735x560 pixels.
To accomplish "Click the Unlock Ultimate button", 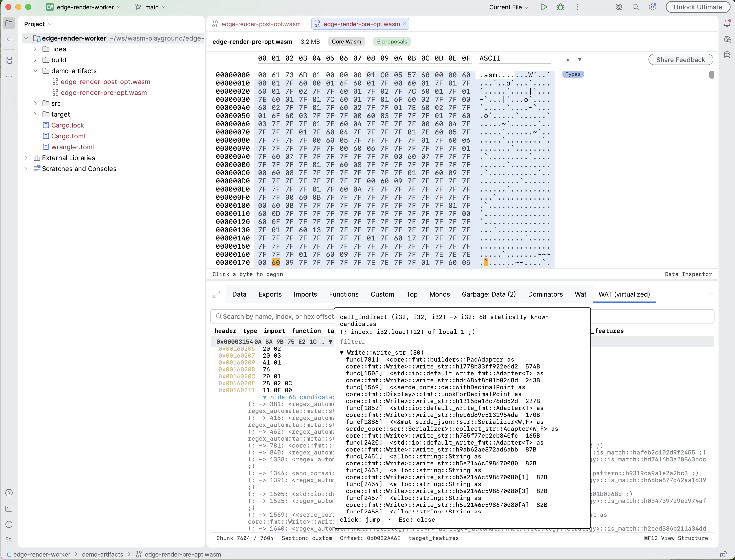I will coord(698,7).
